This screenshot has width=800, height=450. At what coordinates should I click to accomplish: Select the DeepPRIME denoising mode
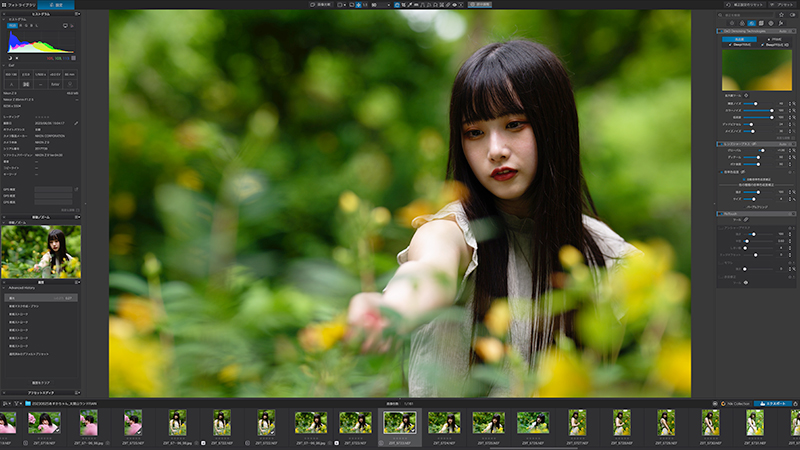tap(739, 45)
